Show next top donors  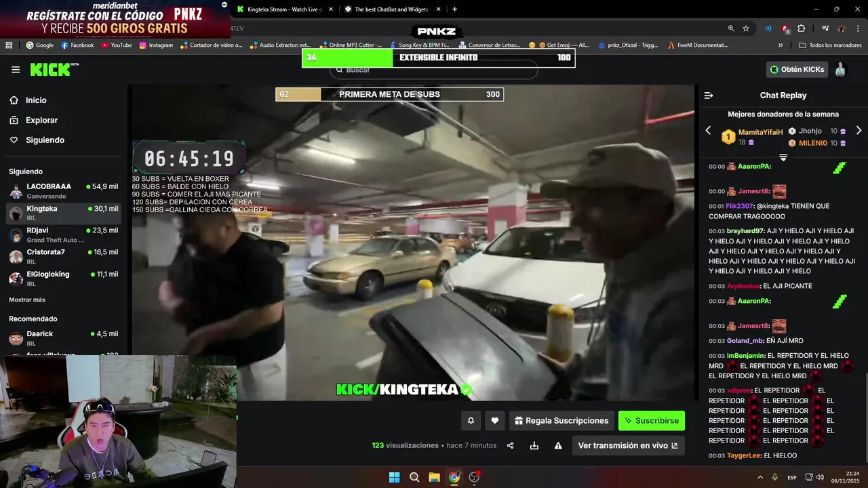coord(859,130)
